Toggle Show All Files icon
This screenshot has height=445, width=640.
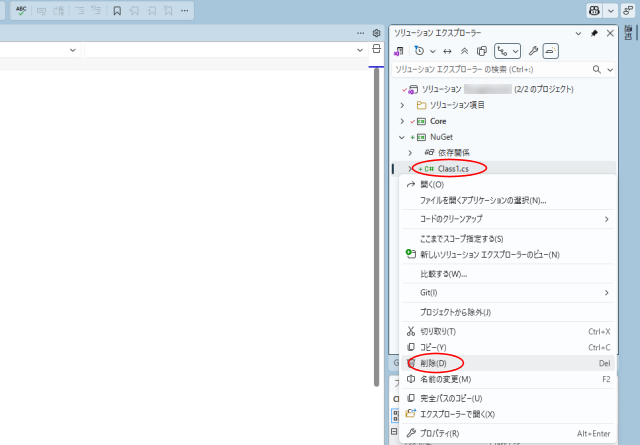coord(481,50)
